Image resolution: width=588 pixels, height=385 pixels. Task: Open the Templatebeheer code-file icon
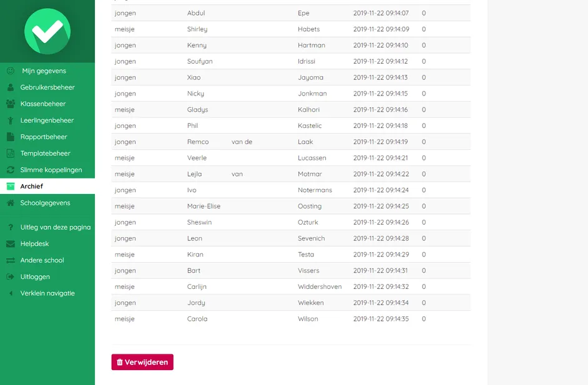coord(11,154)
